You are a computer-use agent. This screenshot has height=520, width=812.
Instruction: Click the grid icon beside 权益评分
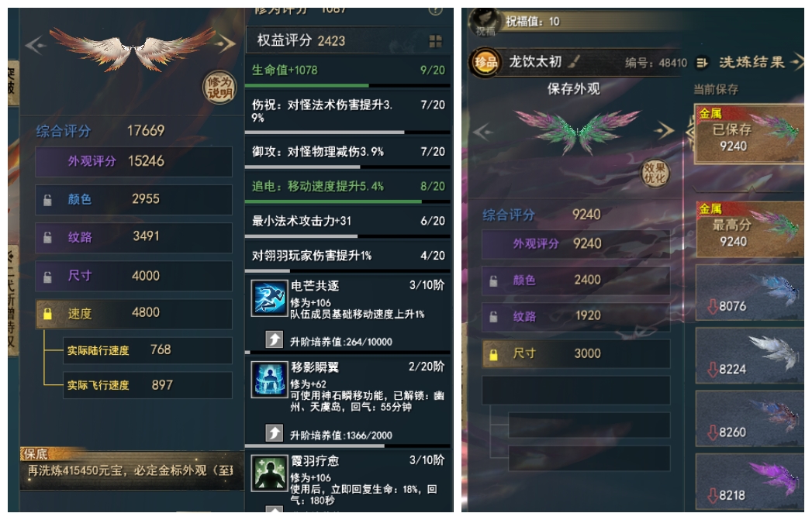[436, 41]
